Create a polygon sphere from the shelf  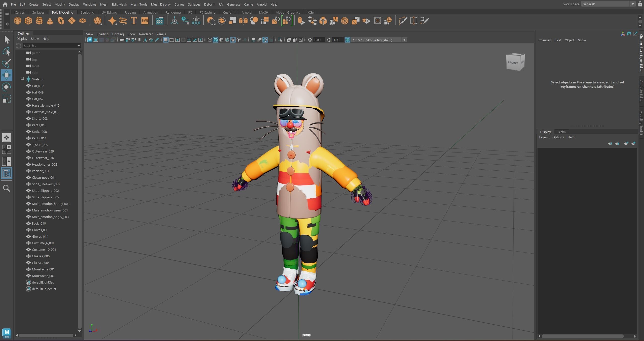point(17,21)
